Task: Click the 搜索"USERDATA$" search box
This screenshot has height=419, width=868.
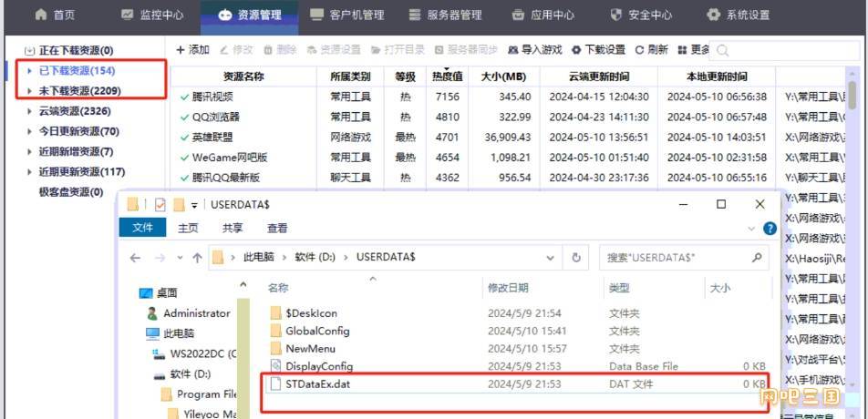Action: 685,258
